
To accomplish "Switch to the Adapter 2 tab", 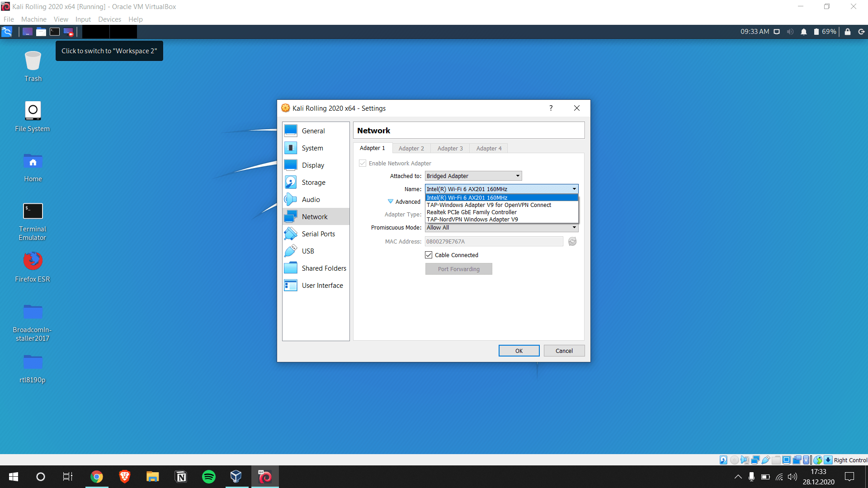I will (411, 149).
